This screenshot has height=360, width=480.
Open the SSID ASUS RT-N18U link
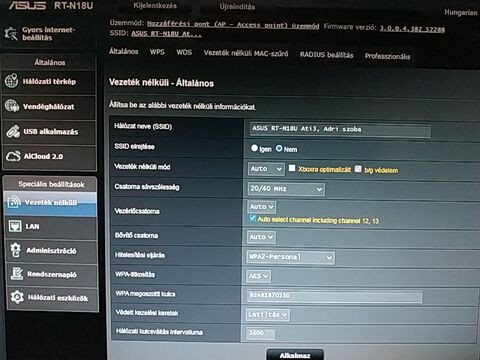pos(166,34)
